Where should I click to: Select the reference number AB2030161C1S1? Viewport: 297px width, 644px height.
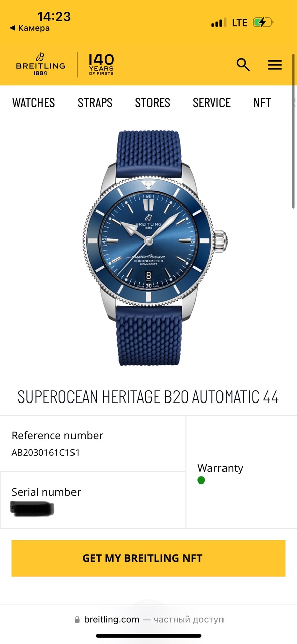tap(46, 452)
